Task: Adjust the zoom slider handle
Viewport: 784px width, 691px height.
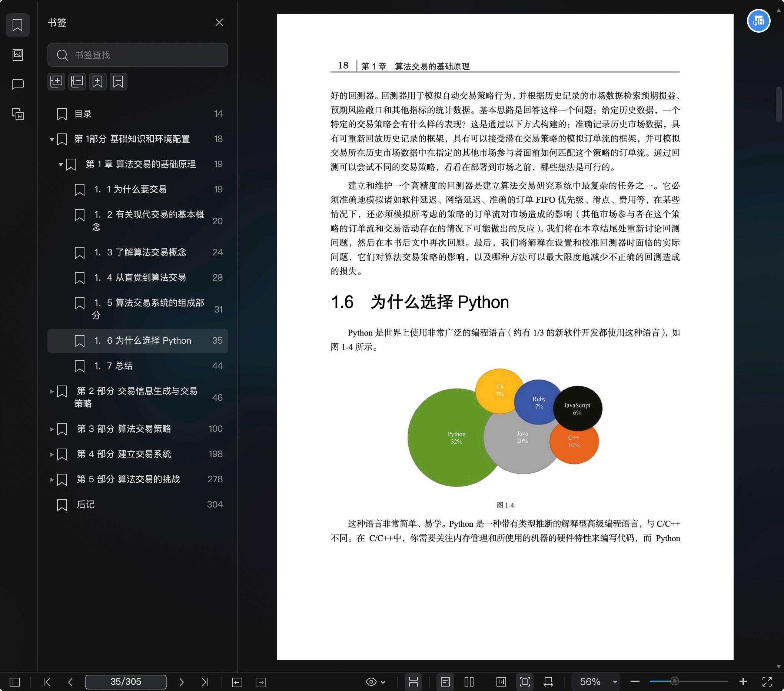Action: (x=674, y=682)
